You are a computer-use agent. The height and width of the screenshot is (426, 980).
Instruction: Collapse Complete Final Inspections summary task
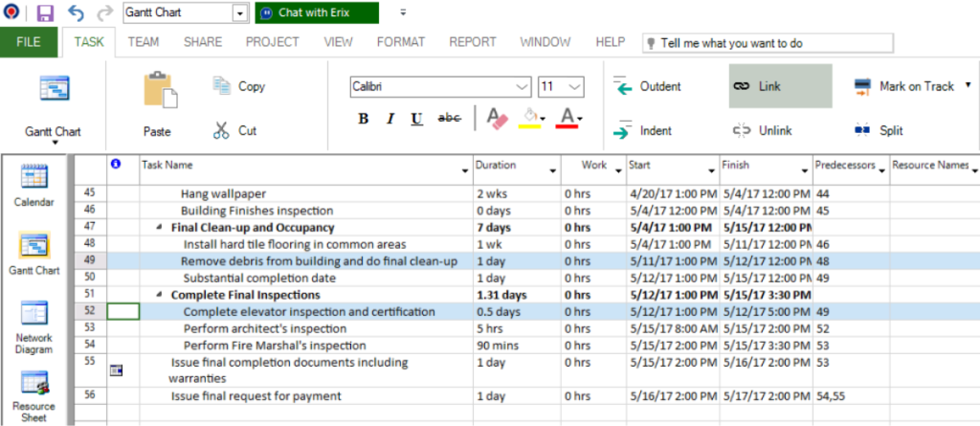[160, 295]
